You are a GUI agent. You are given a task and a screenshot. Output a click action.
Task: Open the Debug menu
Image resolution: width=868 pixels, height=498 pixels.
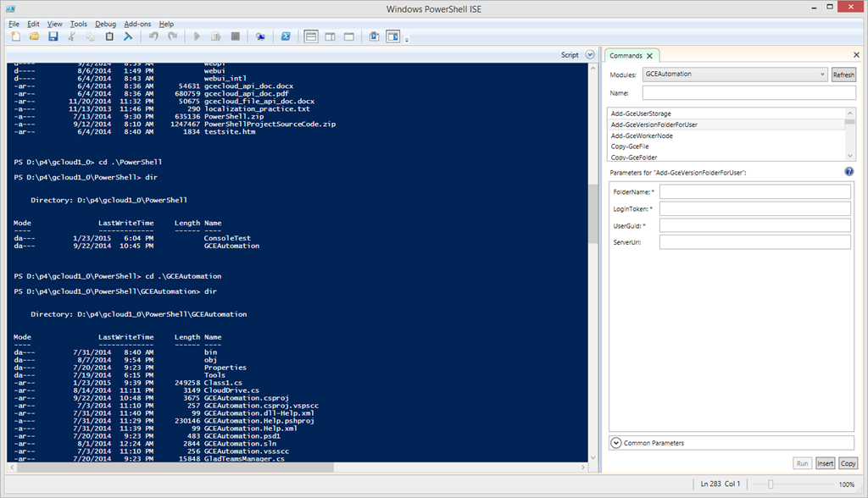coord(106,24)
